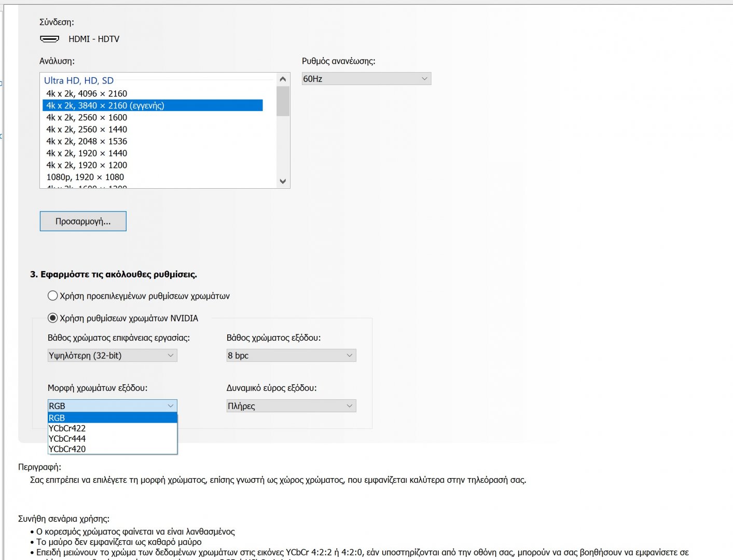Viewport: 733px width, 560px height.
Task: Select native 3840 × 2160 resolution
Action: coord(105,106)
